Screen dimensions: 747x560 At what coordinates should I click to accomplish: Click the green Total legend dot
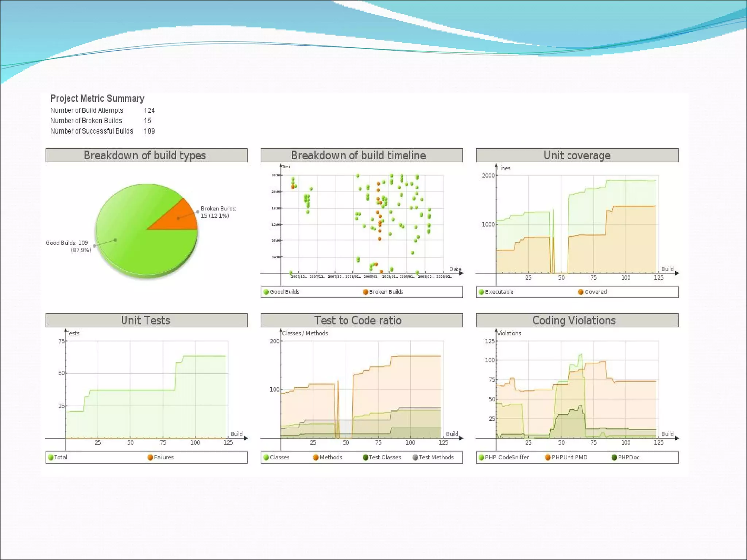tap(51, 457)
